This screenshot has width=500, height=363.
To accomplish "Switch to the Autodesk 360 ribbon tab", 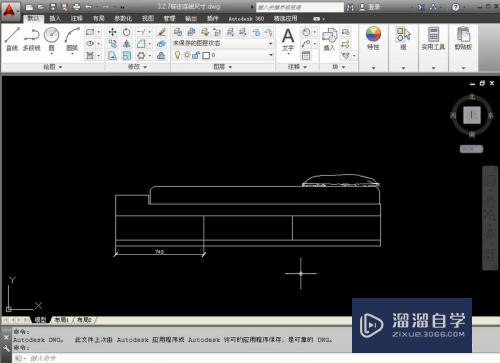I will (246, 19).
